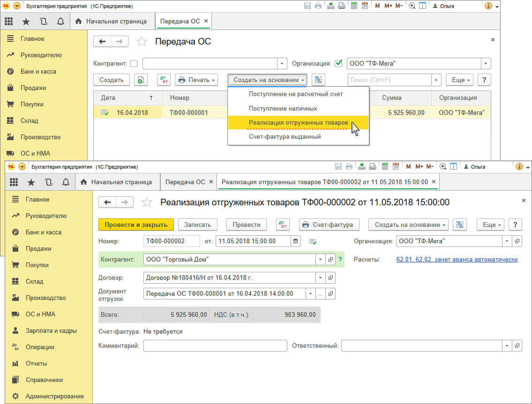532x404 pixels.
Task: Go forward arrow in Реализация document
Action: coord(125,202)
